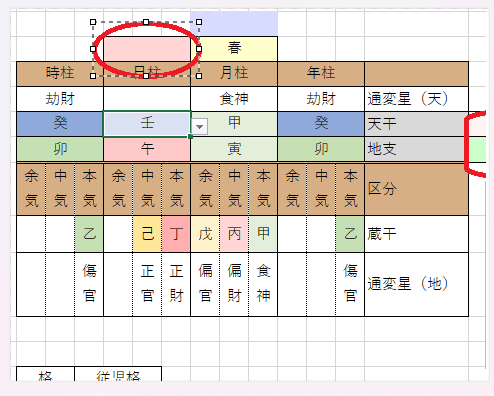This screenshot has width=494, height=396.
Task: Select the 中気 header under 月柱
Action: tap(234, 189)
